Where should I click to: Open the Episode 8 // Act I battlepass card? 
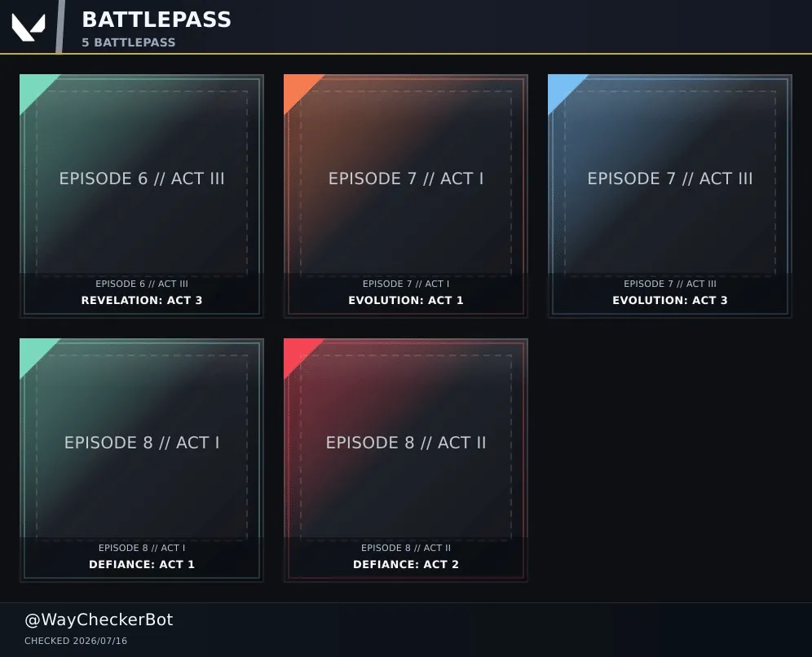(141, 460)
